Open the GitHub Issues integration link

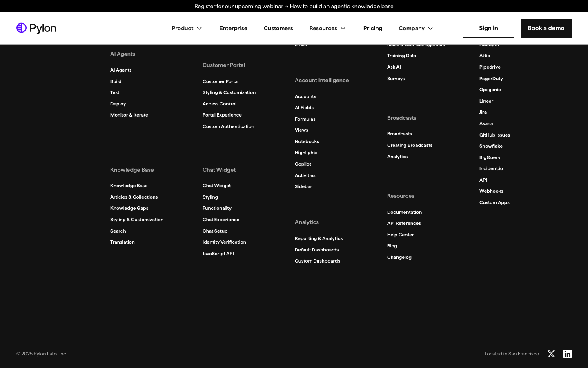click(x=494, y=135)
